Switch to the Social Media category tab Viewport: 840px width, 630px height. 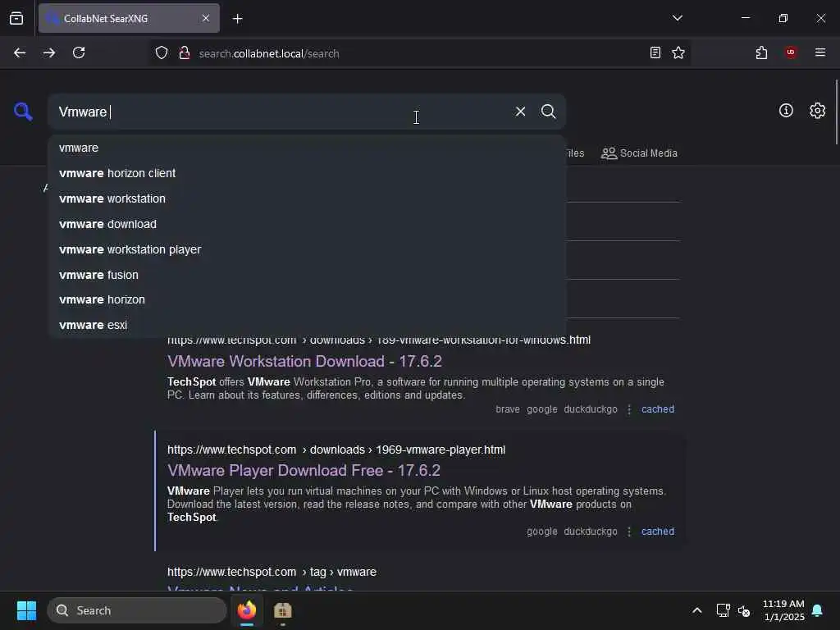point(639,153)
